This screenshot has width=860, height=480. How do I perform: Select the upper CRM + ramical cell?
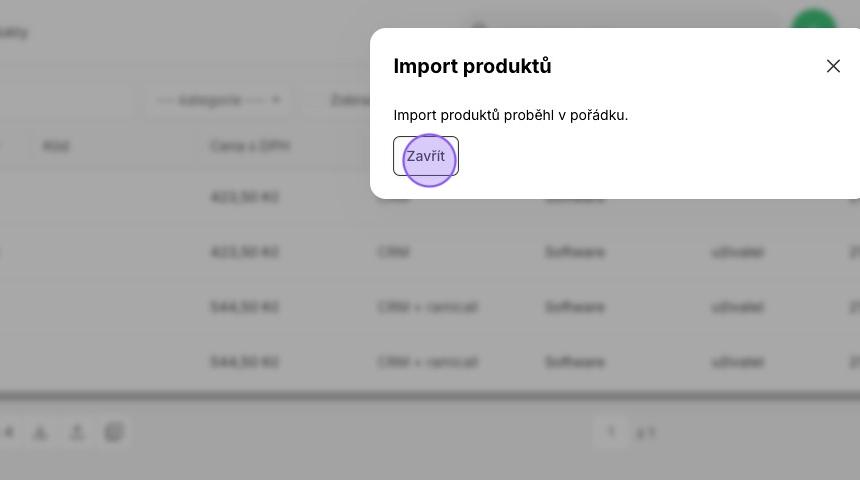(428, 307)
